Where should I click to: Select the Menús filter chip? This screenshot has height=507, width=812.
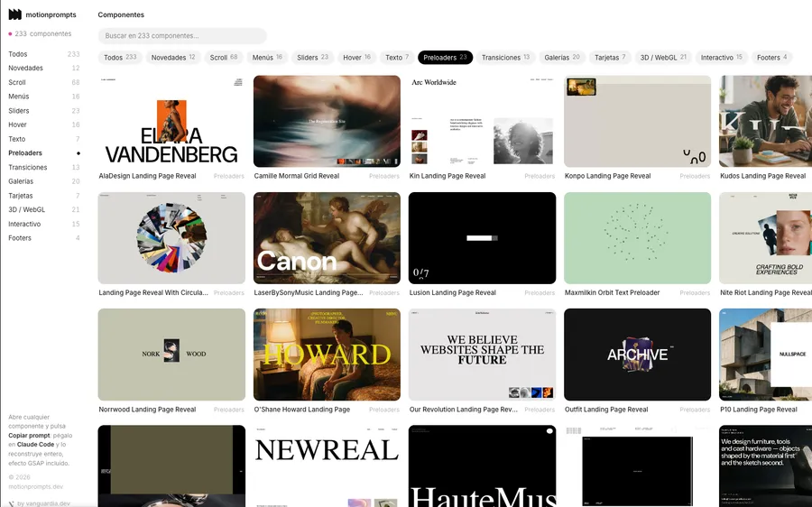coord(267,58)
